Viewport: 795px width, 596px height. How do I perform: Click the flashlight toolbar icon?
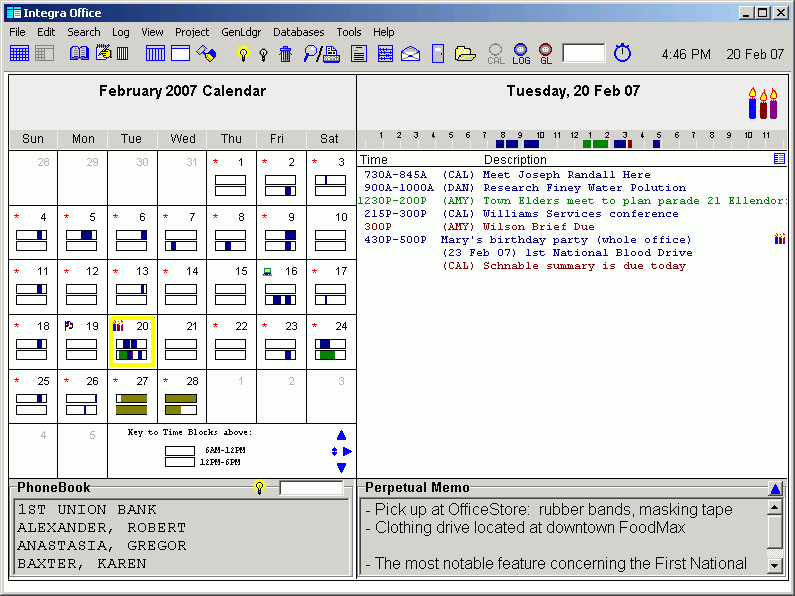(206, 53)
